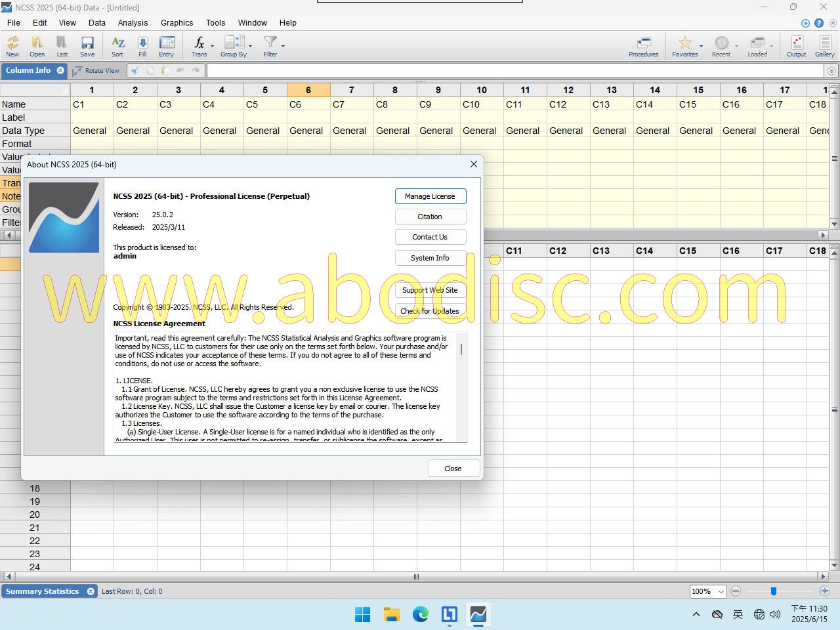
Task: Click NCSS taskbar icon
Action: tap(478, 614)
